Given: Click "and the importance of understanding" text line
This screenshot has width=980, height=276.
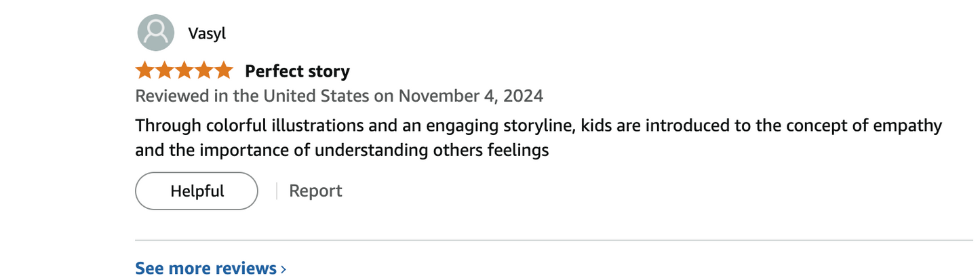Looking at the screenshot, I should (281, 151).
